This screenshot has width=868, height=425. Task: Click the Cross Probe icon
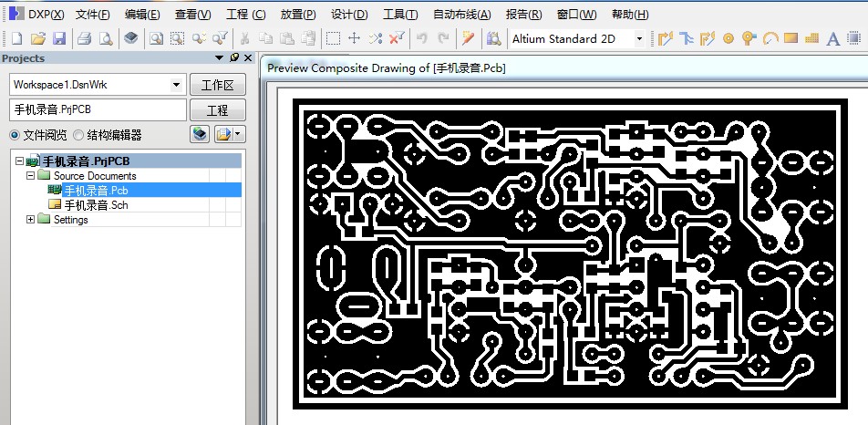coord(469,38)
